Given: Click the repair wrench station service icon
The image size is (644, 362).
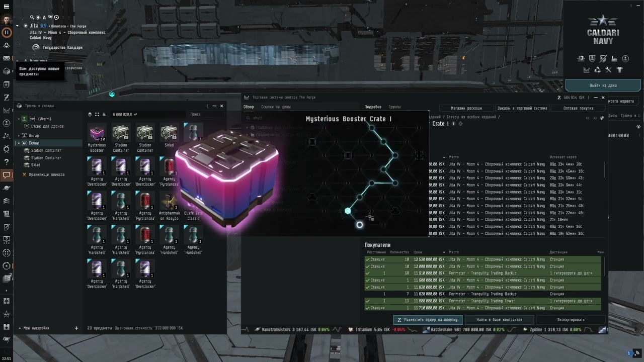Looking at the screenshot, I should [x=608, y=70].
